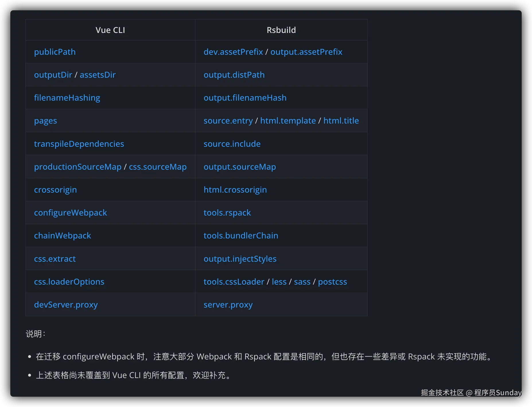Follow the source.include link
The width and height of the screenshot is (532, 407).
point(232,144)
